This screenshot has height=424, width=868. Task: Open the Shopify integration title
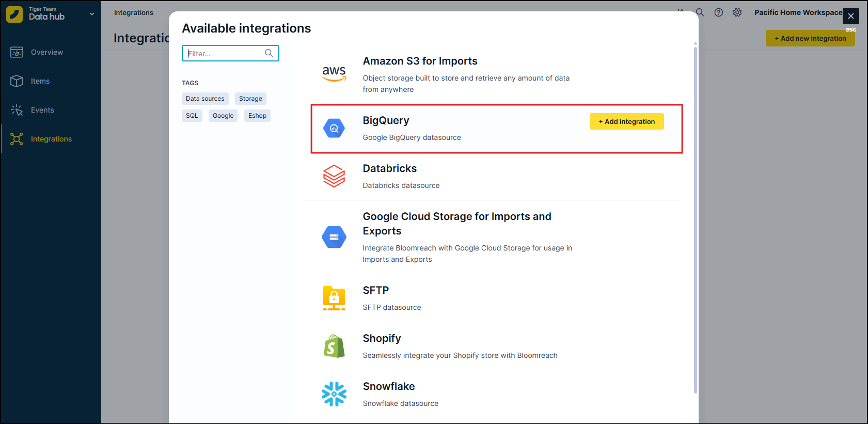[382, 338]
